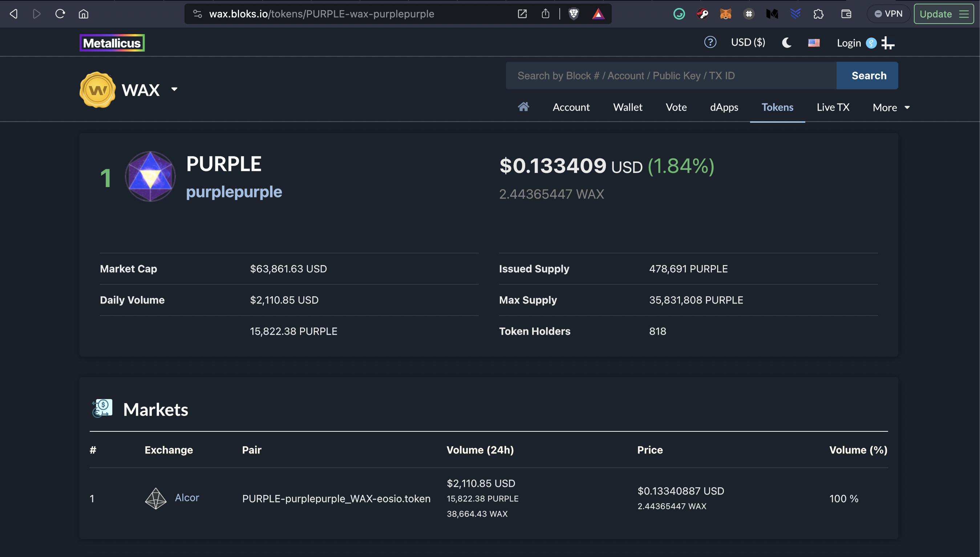
Task: Go to browser home page
Action: coord(84,14)
